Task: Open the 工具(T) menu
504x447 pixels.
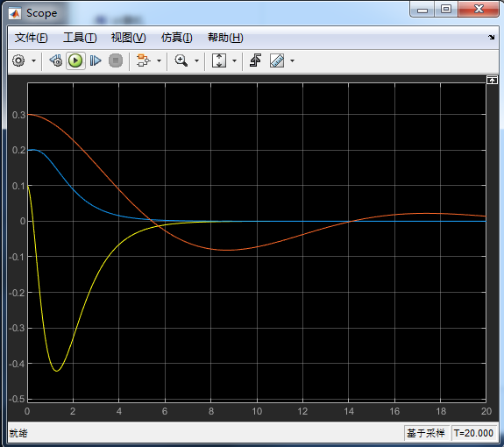Action: pos(80,38)
